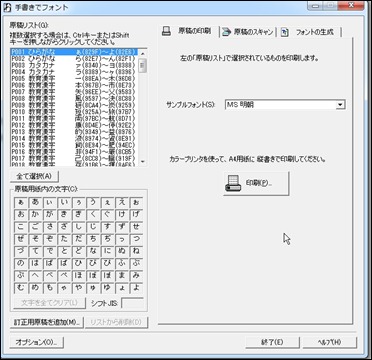Click the シフトJIS input field
This screenshot has height=360, width=372.
click(x=133, y=303)
